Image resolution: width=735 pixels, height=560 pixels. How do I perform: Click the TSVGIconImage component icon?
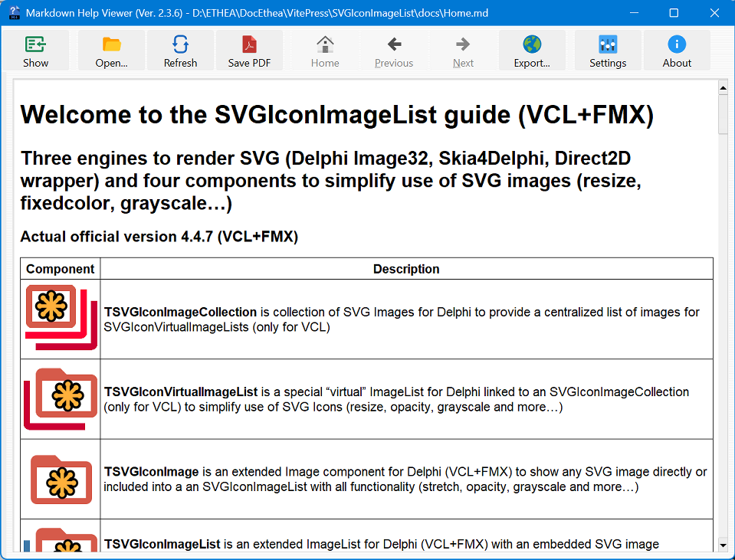(x=61, y=479)
